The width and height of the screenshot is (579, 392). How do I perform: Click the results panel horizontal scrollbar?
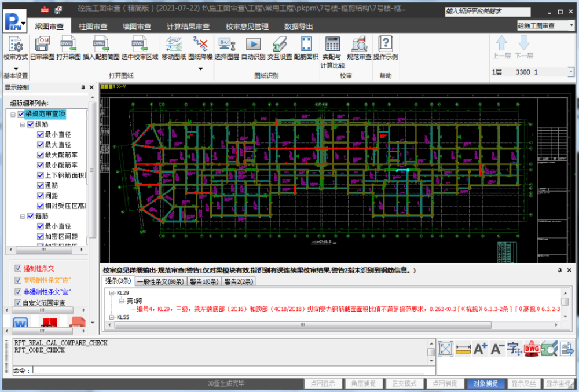pos(303,325)
